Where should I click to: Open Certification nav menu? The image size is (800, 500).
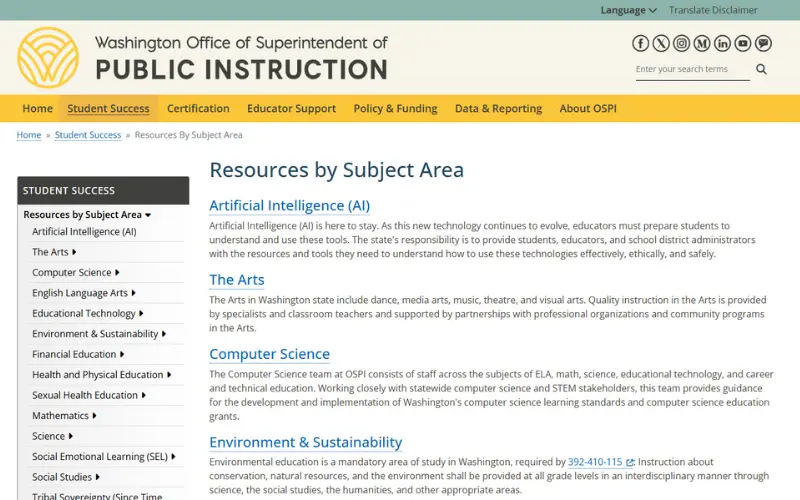(198, 108)
